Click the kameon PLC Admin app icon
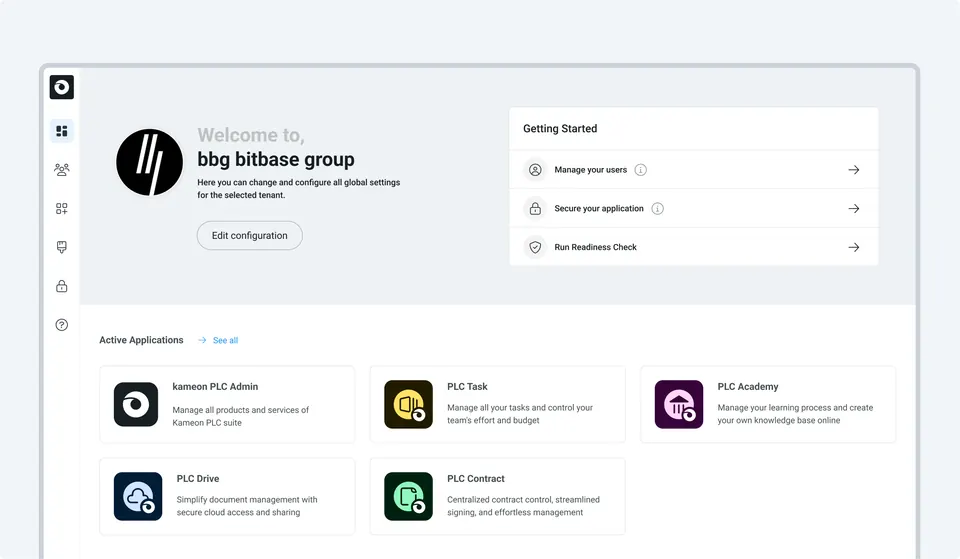 (x=136, y=404)
